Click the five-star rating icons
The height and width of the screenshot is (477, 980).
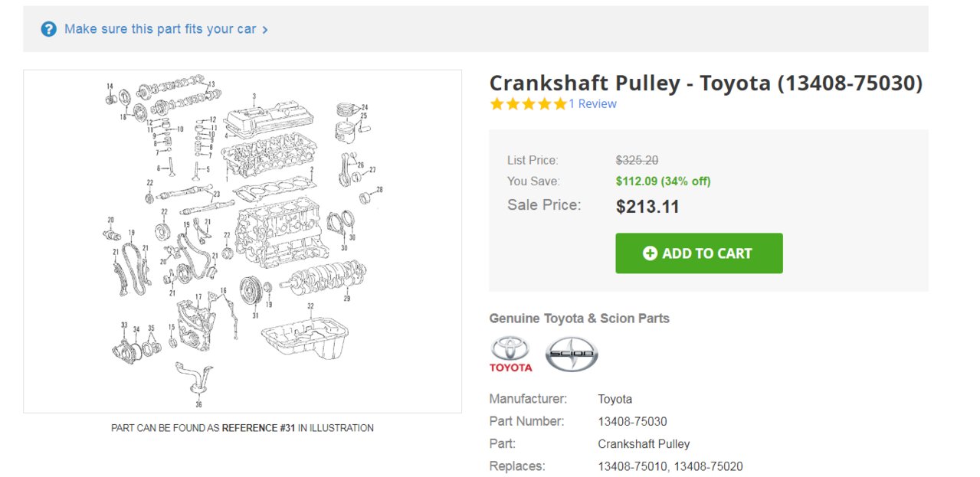pyautogui.click(x=529, y=104)
